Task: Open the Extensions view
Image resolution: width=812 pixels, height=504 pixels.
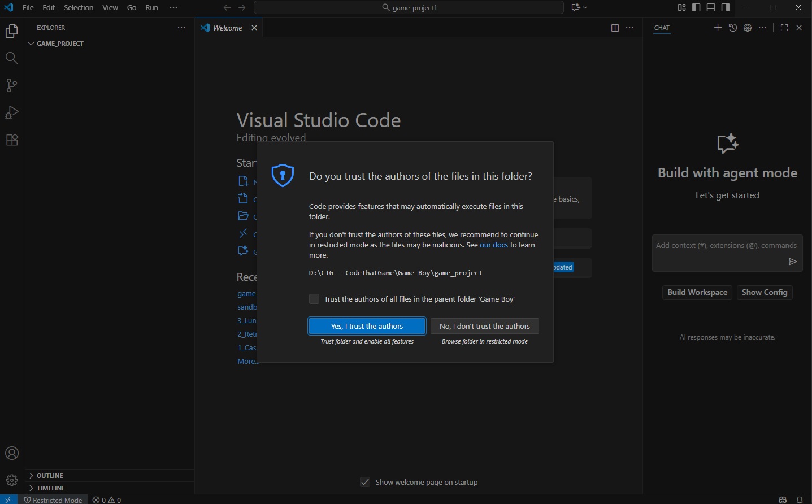Action: [12, 140]
